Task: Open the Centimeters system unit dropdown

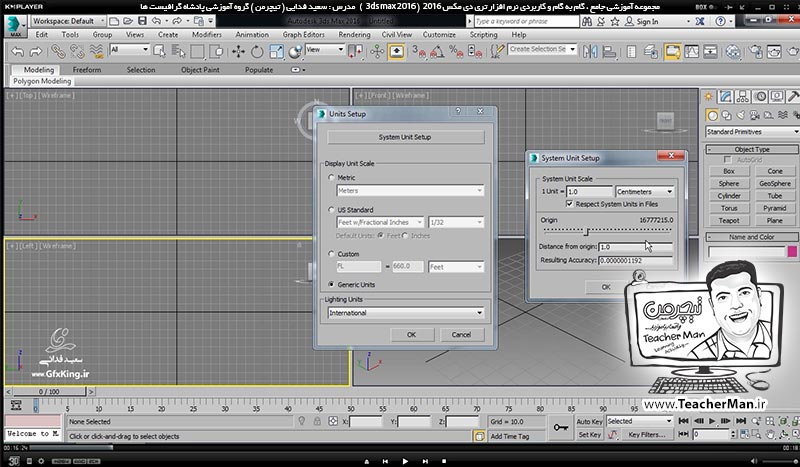Action: [644, 192]
